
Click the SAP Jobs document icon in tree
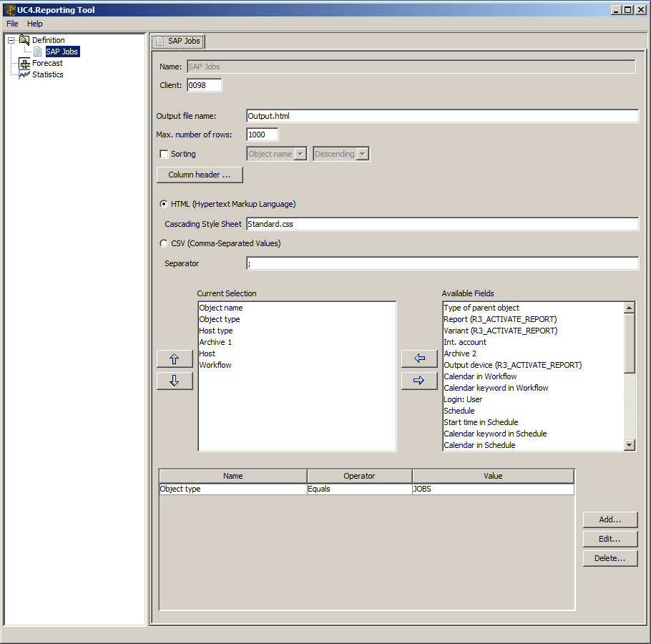tap(38, 52)
